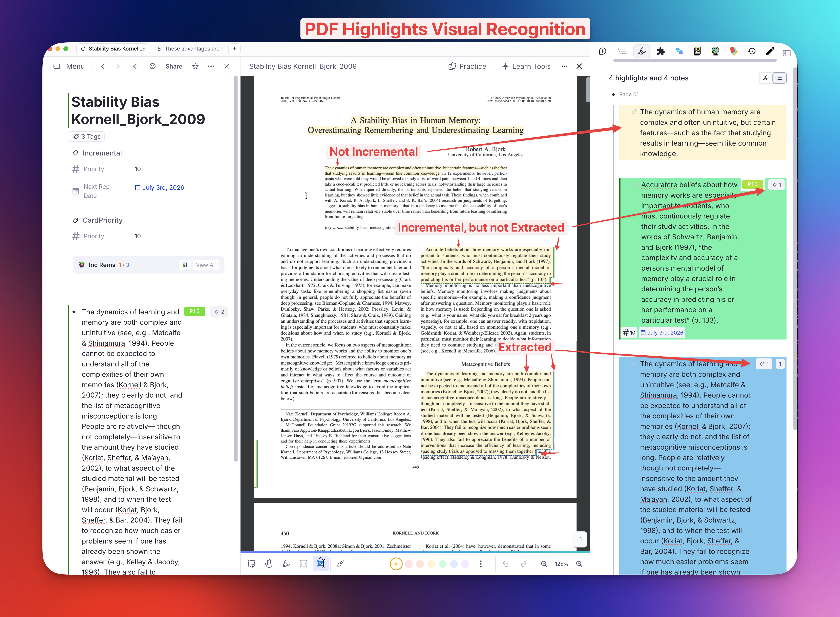The height and width of the screenshot is (617, 840).
Task: Open document more options ellipsis
Action: click(x=211, y=66)
